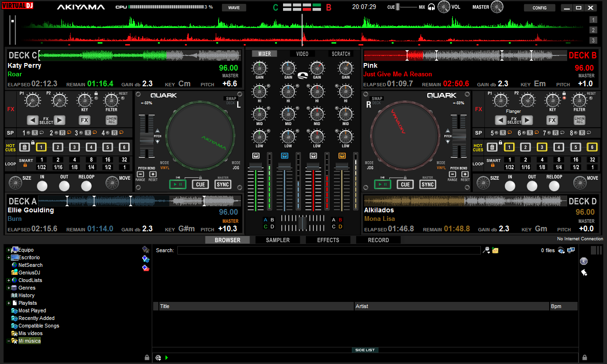This screenshot has height=364, width=607.
Task: Increase pitch bend on left deck
Action: 153,174
